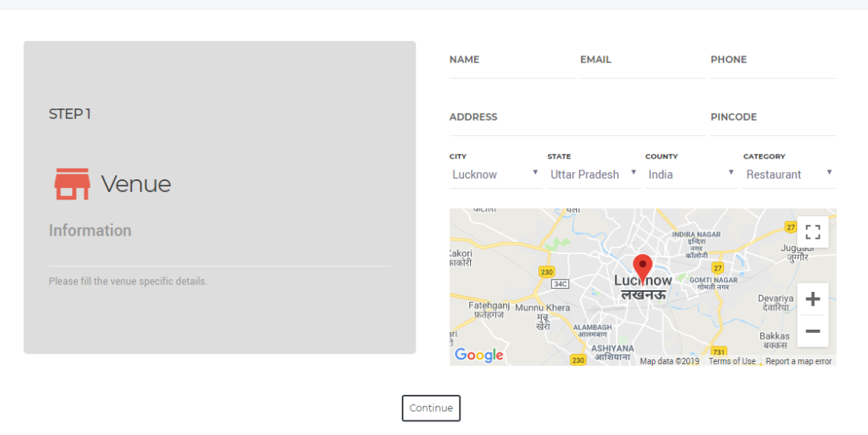Click the STEP 1 heading
The width and height of the screenshot is (868, 435).
(70, 114)
